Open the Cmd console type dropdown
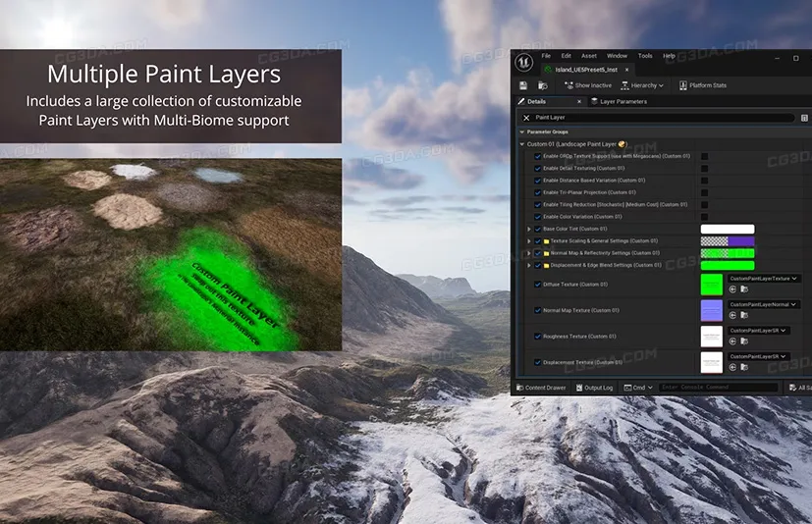The height and width of the screenshot is (524, 812). pyautogui.click(x=638, y=388)
